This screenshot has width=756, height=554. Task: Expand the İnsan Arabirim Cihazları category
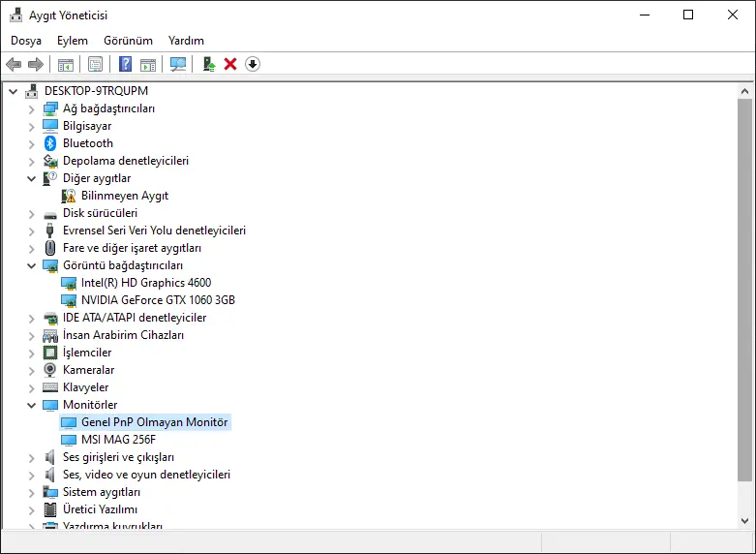(x=31, y=336)
